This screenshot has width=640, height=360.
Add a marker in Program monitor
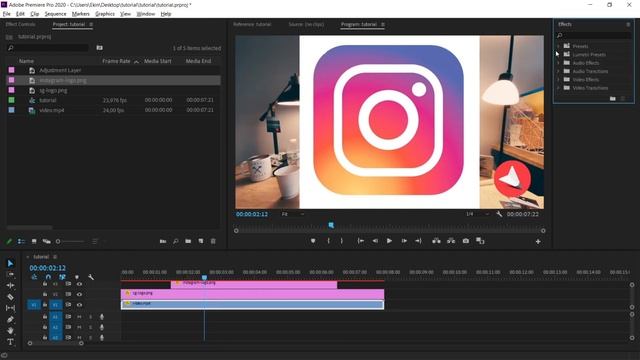tap(313, 241)
